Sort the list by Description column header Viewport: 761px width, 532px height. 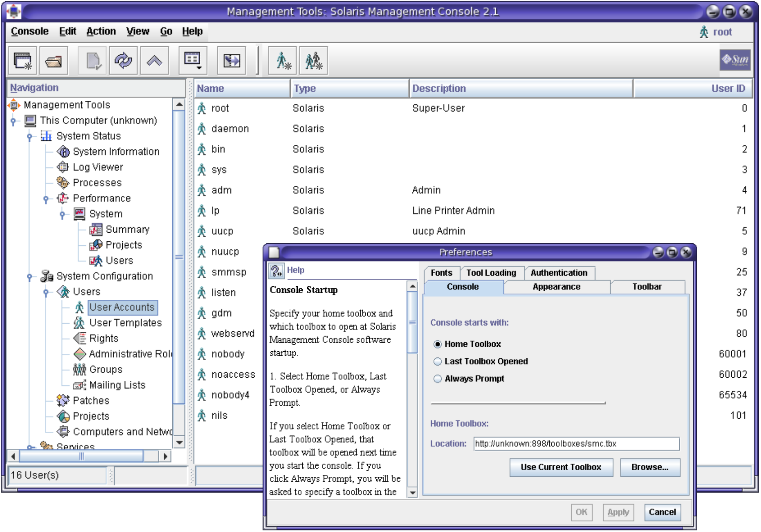click(521, 89)
